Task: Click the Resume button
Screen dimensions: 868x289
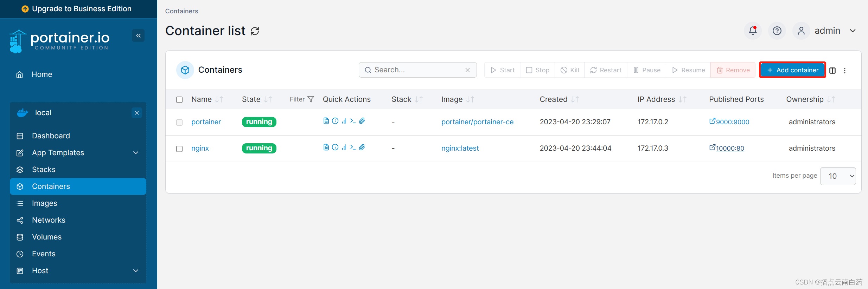Action: click(x=688, y=70)
